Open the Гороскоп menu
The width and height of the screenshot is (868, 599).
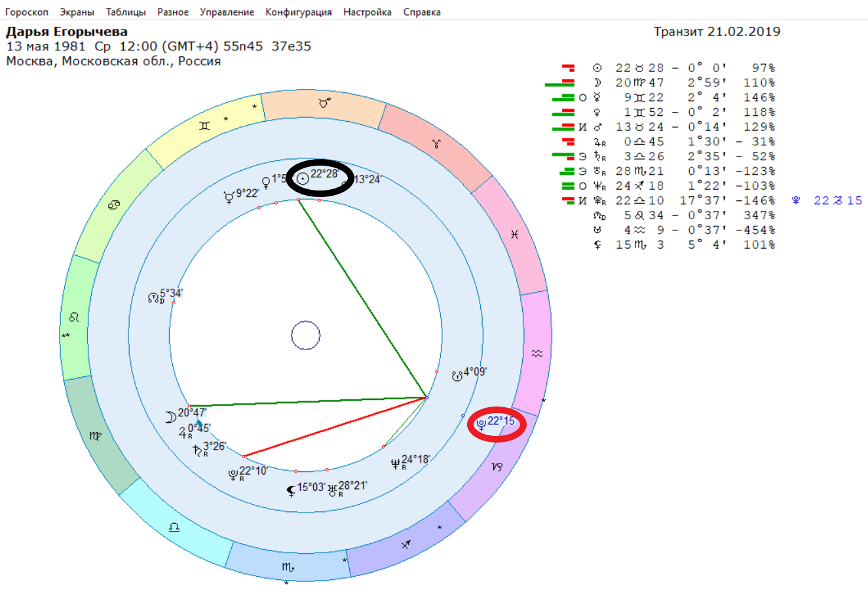pyautogui.click(x=27, y=12)
